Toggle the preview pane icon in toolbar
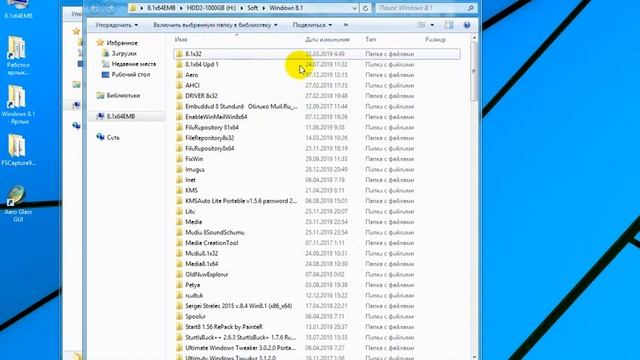This screenshot has height=360, width=640. pyautogui.click(x=449, y=25)
